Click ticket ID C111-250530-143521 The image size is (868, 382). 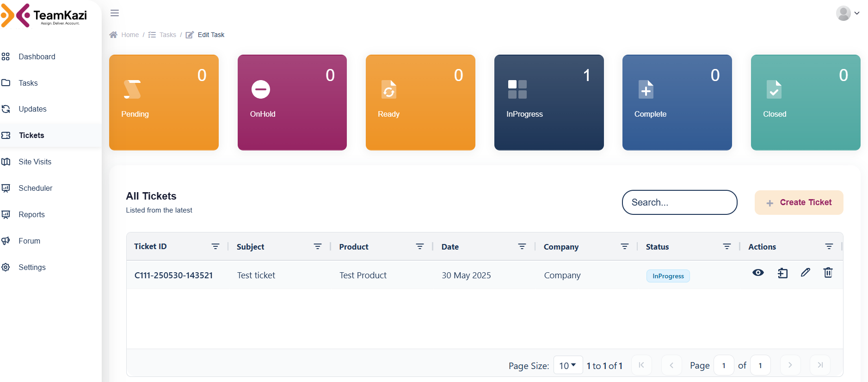click(x=173, y=275)
